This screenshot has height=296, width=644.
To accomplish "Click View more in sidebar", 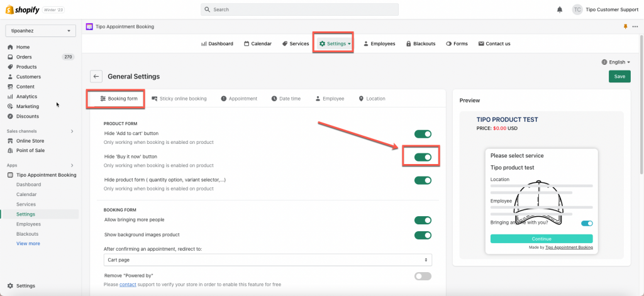I will coord(28,243).
